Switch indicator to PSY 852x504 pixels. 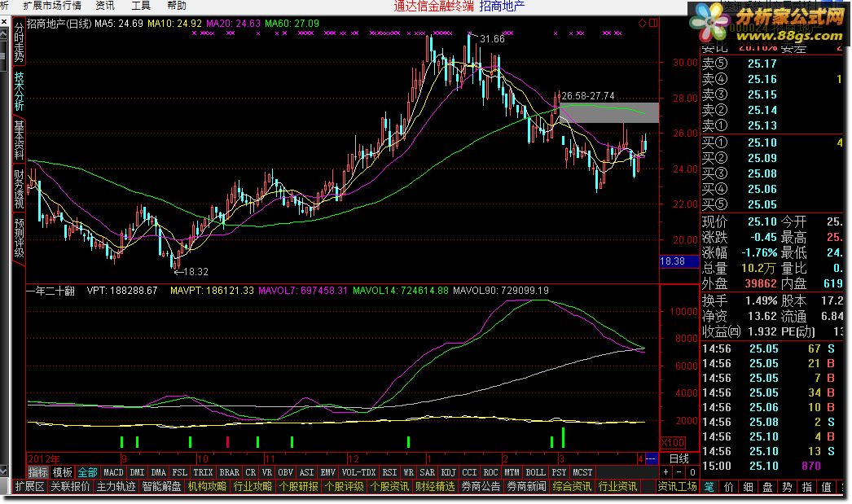(559, 472)
